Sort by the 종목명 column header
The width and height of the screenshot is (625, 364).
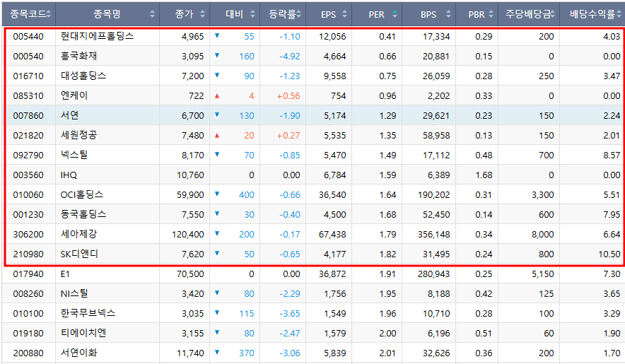[x=107, y=14]
